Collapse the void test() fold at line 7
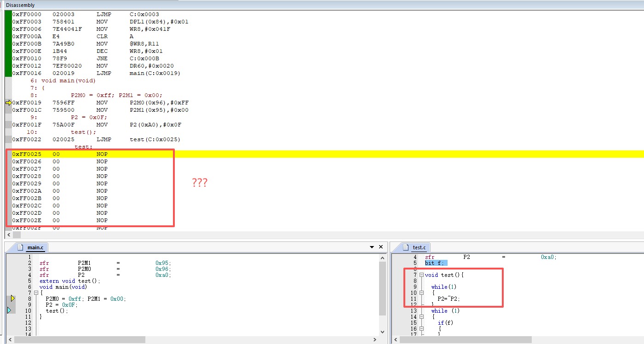This screenshot has height=344, width=644. (421, 275)
